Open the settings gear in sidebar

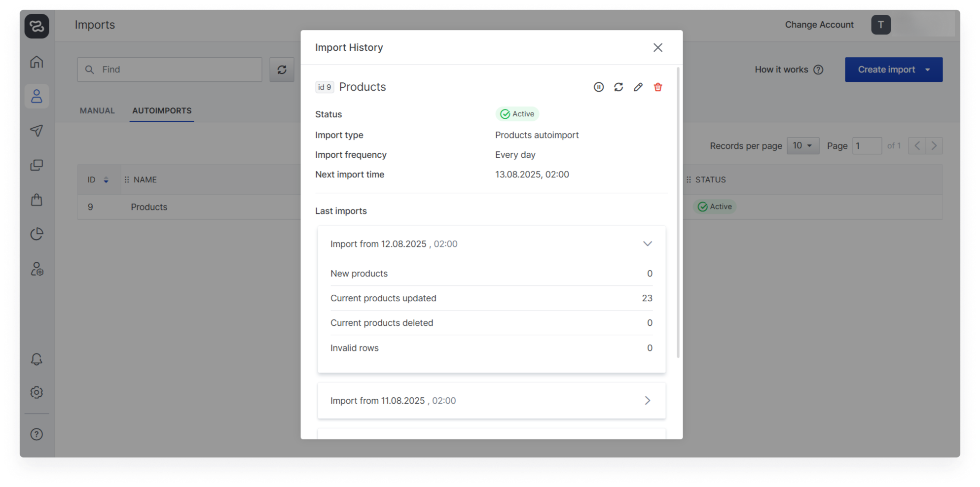tap(36, 392)
